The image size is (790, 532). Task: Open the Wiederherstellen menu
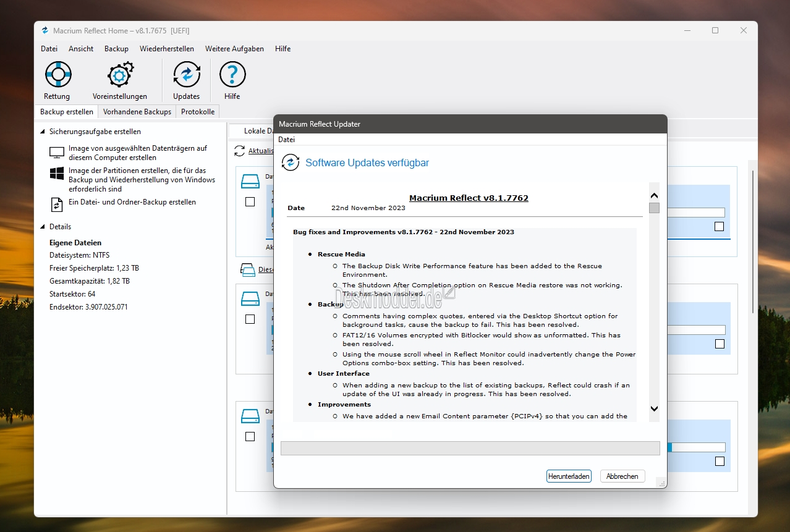[167, 49]
